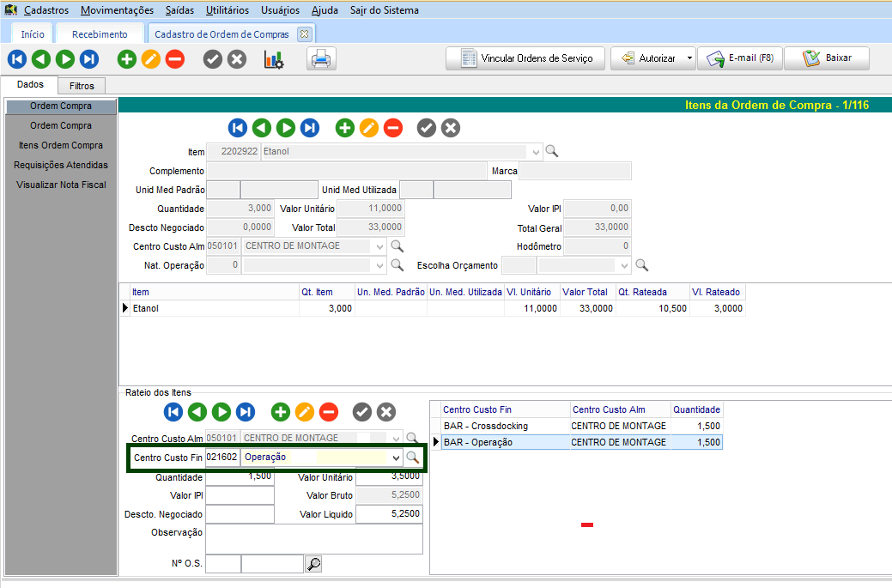Close the Cadastro de Ordem de Compras tab
This screenshot has height=588, width=892.
coord(304,34)
